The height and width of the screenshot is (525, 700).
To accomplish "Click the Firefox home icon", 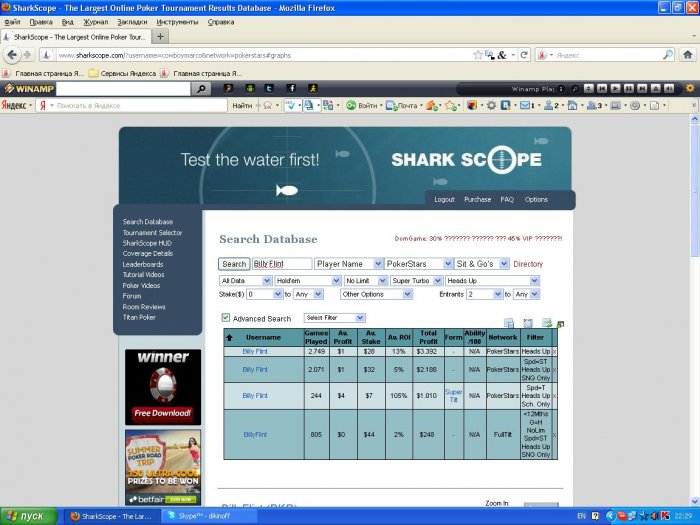I will (688, 55).
